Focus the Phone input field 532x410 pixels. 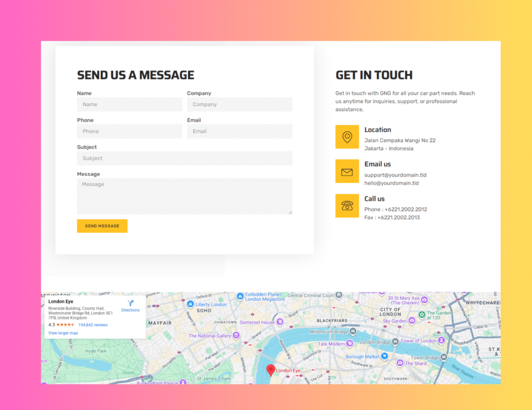pyautogui.click(x=129, y=131)
